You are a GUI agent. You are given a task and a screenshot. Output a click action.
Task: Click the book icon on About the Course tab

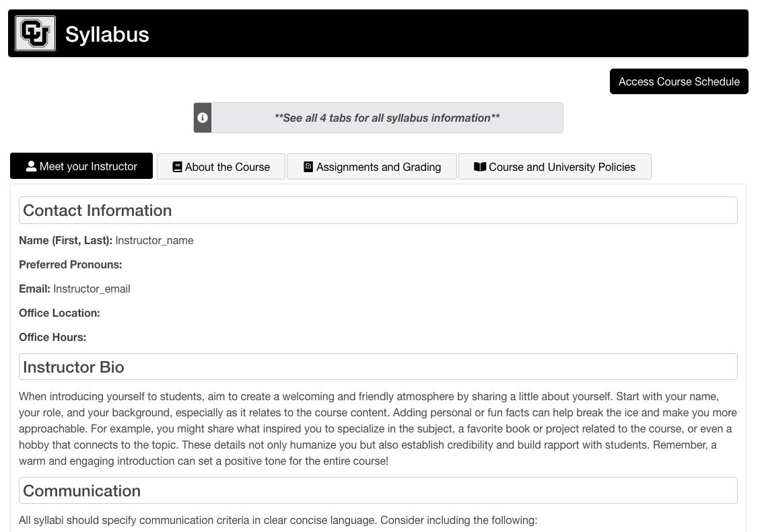tap(177, 166)
